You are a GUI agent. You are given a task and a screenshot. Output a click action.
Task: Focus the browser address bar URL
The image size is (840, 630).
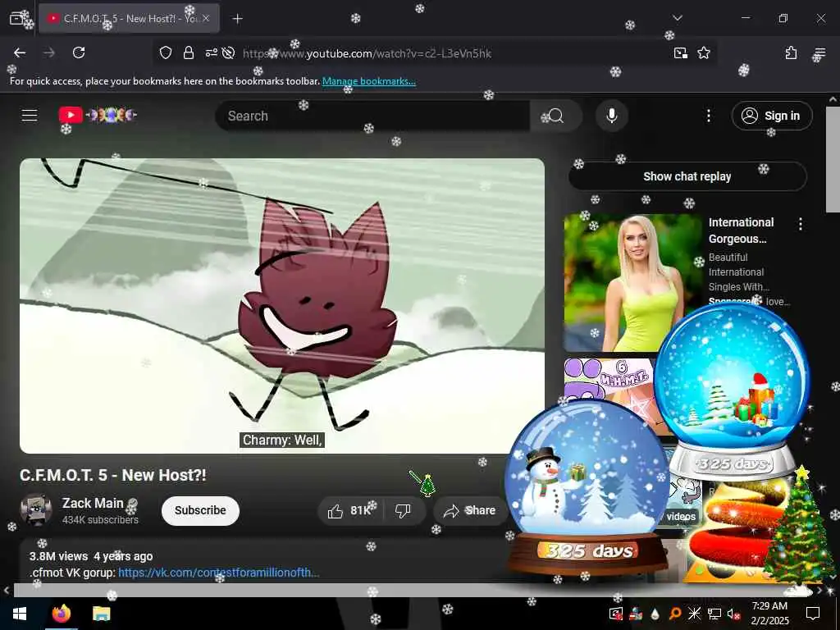click(367, 53)
